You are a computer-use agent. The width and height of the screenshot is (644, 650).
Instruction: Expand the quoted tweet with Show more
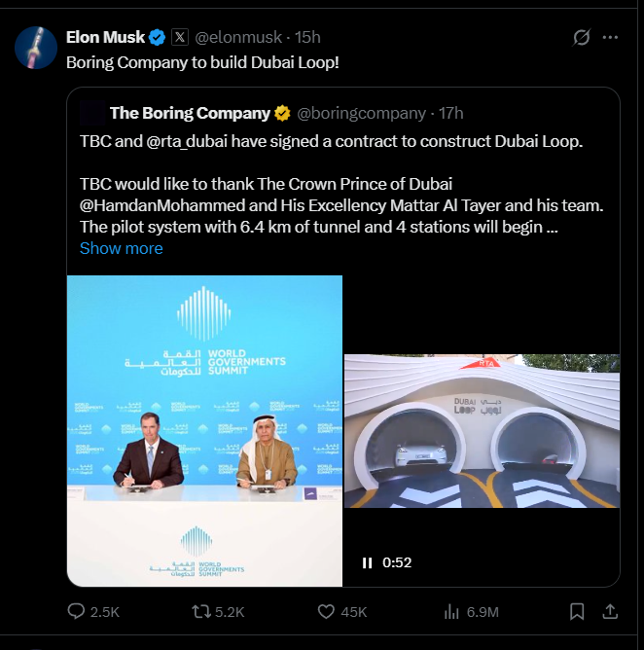[121, 248]
